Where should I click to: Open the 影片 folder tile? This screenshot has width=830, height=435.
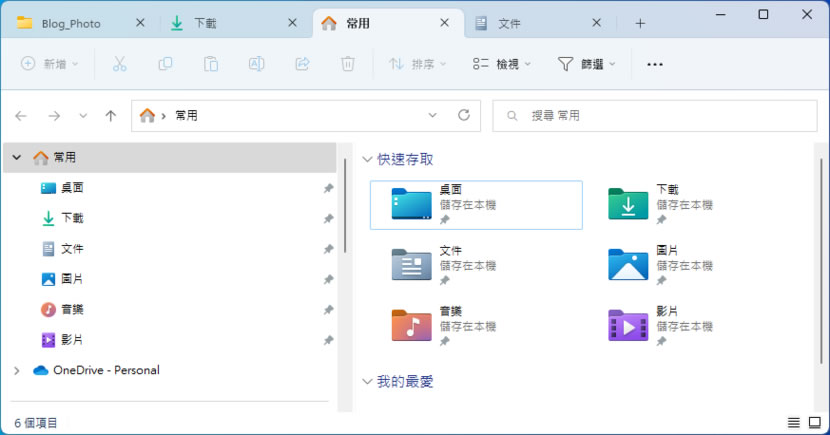(628, 326)
